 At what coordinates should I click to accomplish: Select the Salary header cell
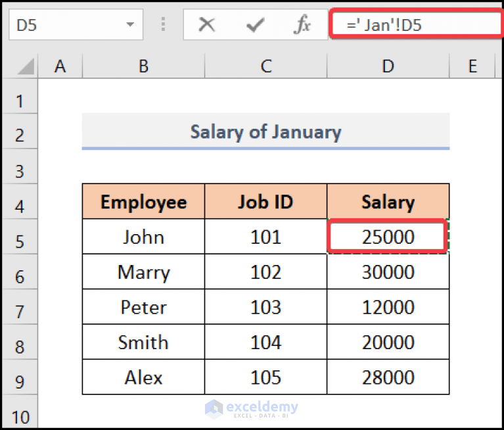388,202
